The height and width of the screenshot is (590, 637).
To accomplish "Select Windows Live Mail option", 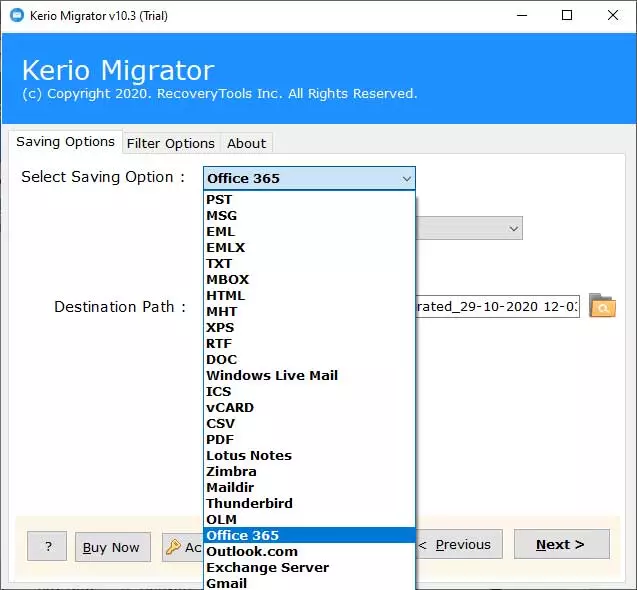I will coord(272,375).
